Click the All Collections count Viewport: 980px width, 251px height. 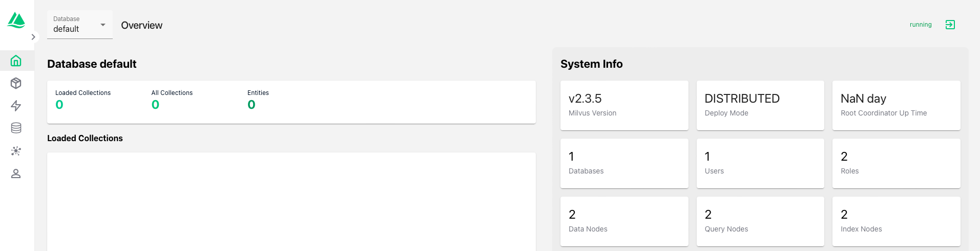coord(155,105)
